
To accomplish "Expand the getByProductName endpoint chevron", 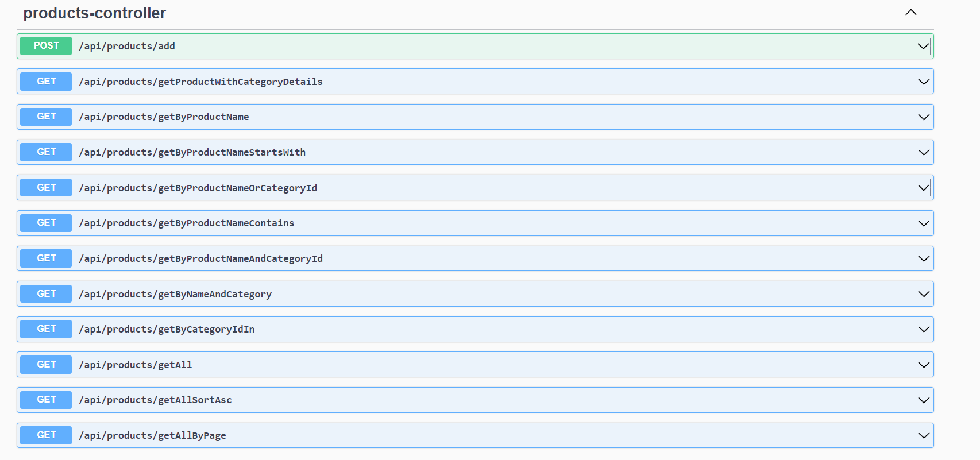I will pos(923,117).
